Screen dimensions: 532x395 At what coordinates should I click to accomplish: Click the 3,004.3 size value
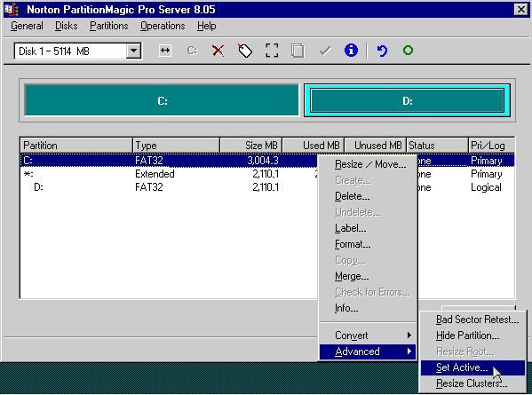263,161
